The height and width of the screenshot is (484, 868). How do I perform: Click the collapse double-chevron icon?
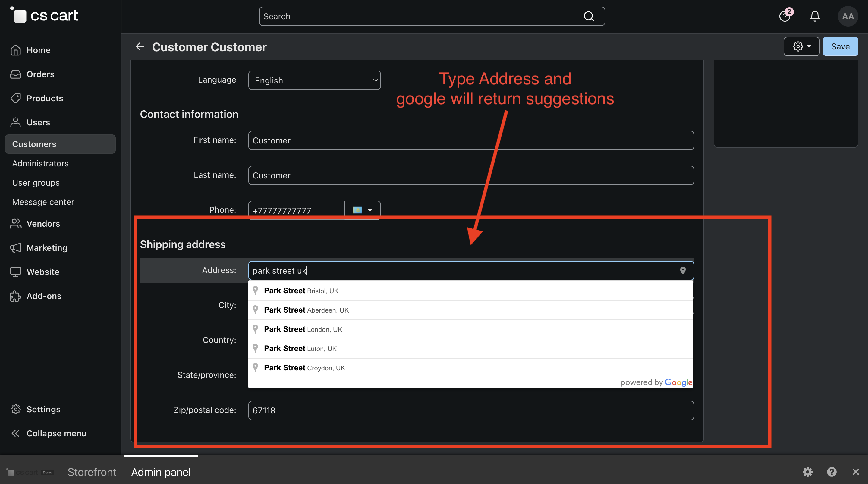(15, 433)
